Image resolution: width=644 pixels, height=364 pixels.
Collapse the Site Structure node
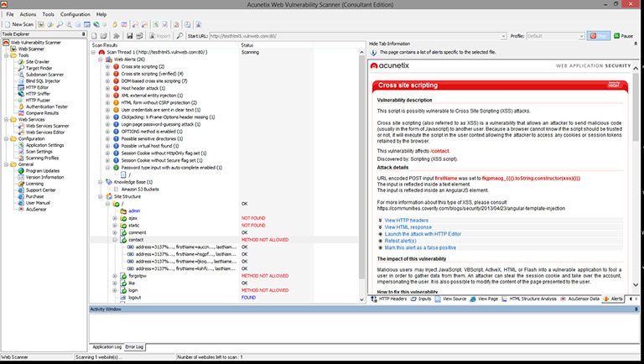tap(101, 196)
